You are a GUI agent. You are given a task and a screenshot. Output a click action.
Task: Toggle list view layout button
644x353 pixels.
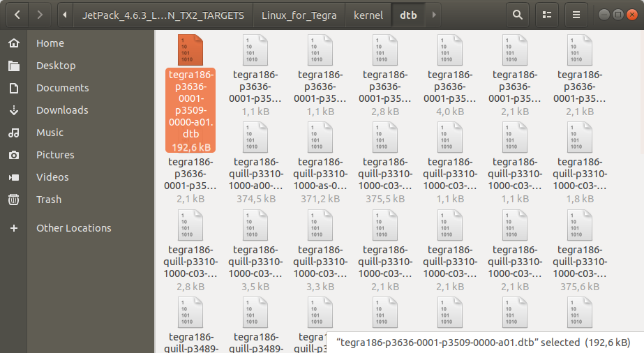[x=547, y=15]
